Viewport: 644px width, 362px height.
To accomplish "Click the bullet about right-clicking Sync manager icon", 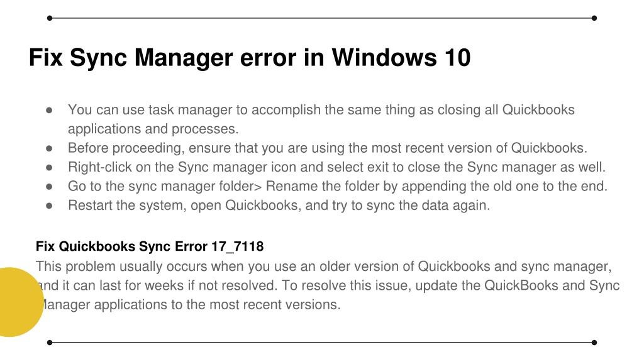I will [x=336, y=167].
